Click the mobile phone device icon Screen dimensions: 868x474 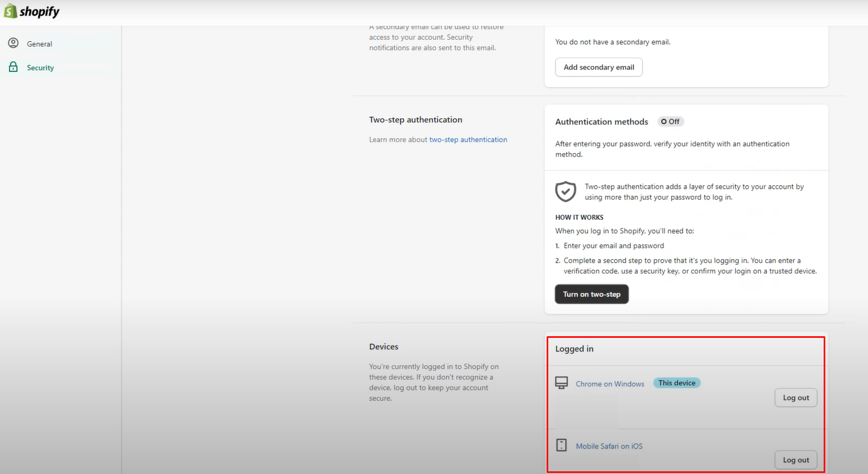tap(561, 445)
